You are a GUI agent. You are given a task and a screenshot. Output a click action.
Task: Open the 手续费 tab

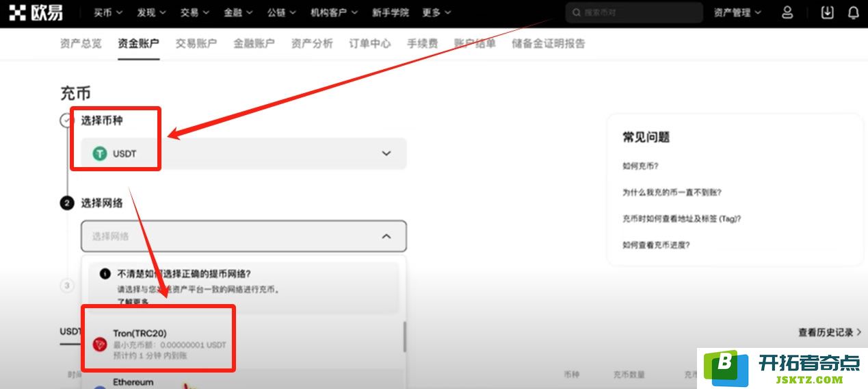tap(423, 43)
